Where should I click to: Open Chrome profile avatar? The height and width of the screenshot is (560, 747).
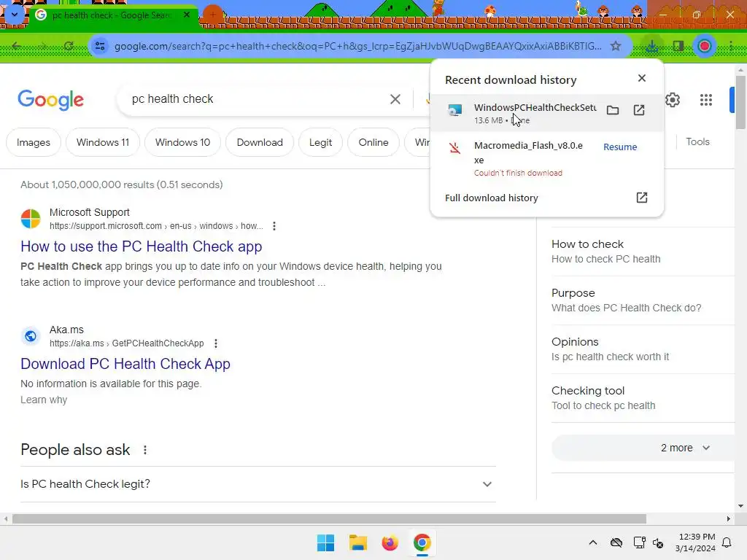(705, 46)
